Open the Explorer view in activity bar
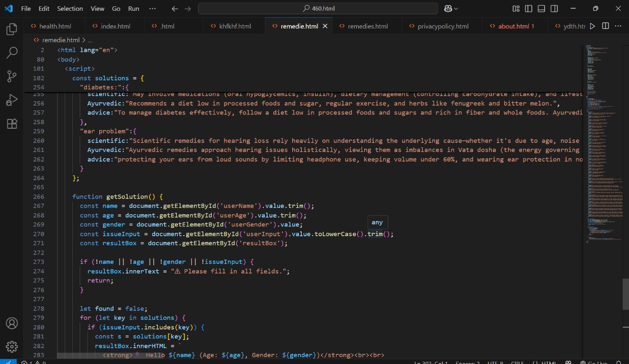Viewport: 629px width, 364px height. click(x=12, y=29)
